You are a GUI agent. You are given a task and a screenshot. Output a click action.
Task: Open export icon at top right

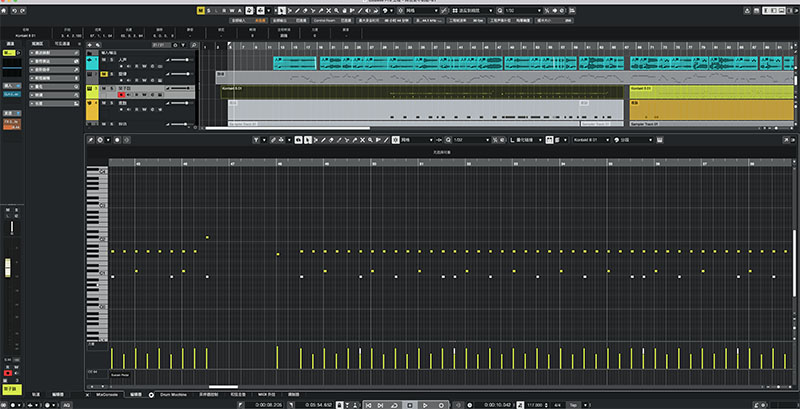coord(748,11)
